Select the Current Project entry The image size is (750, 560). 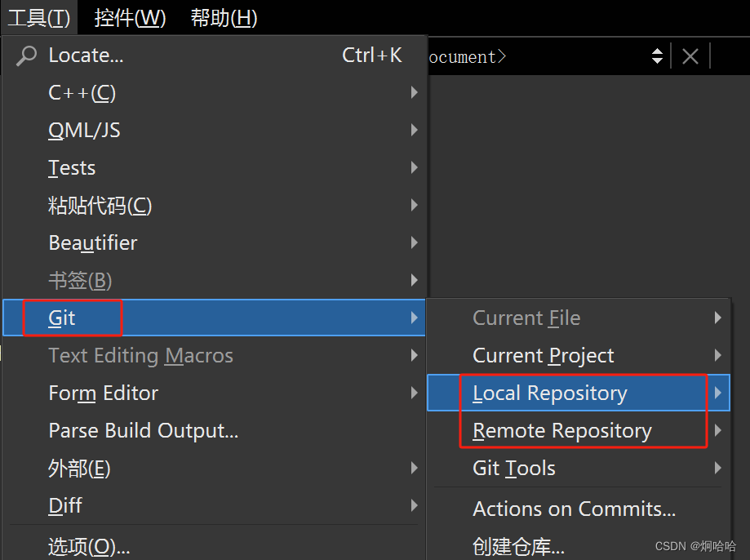pos(543,355)
